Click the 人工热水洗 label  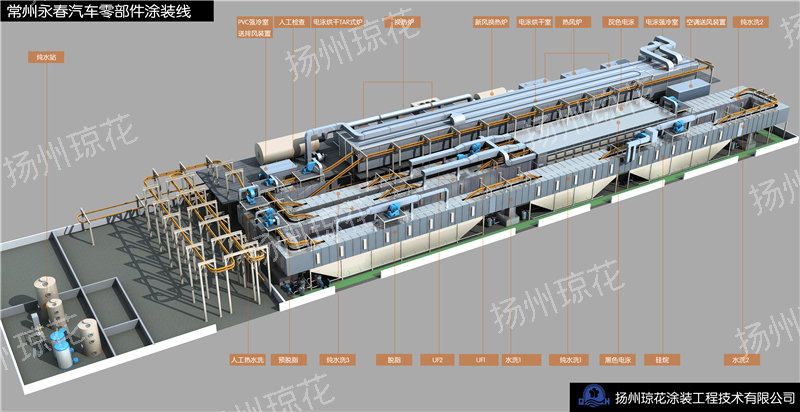click(247, 360)
